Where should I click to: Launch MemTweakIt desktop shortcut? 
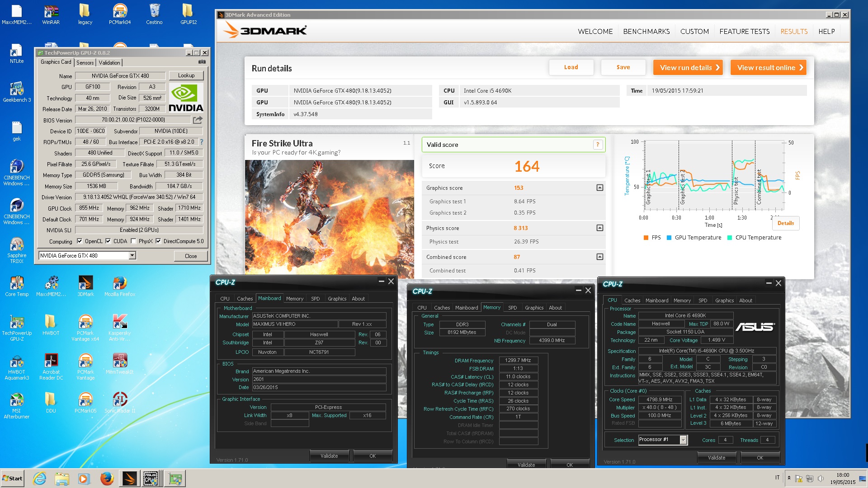(x=120, y=364)
